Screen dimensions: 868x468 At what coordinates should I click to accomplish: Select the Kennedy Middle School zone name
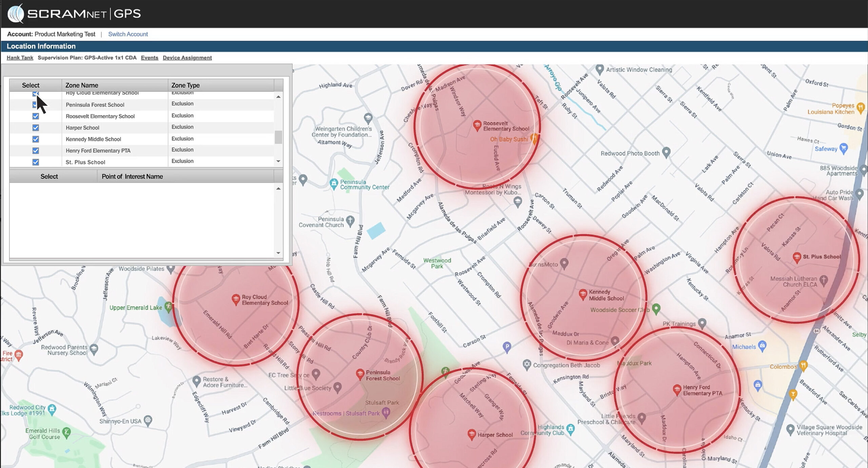[93, 139]
